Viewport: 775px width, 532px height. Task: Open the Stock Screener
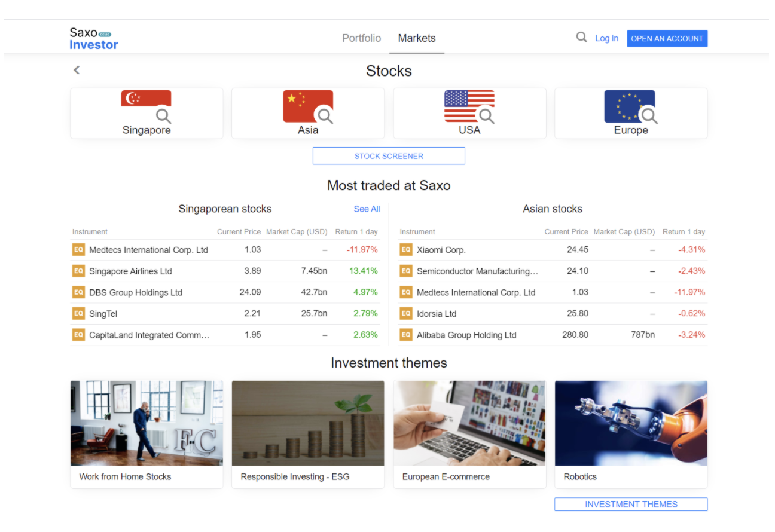point(389,156)
